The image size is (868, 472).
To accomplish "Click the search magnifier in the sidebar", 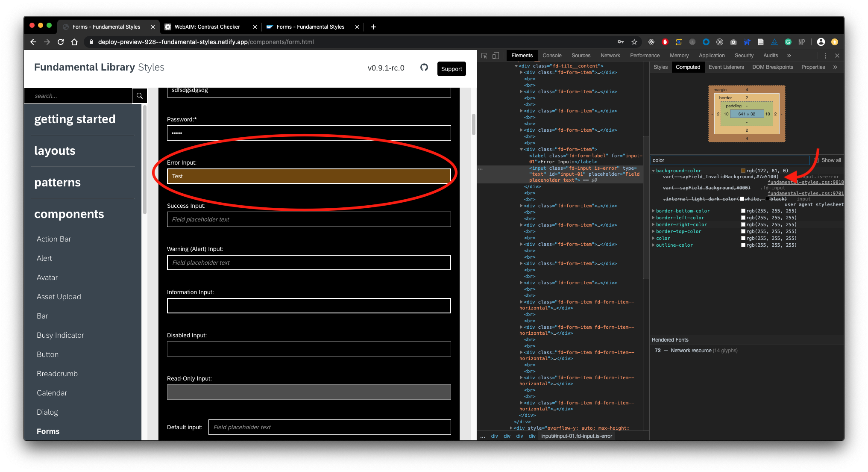I will 139,96.
